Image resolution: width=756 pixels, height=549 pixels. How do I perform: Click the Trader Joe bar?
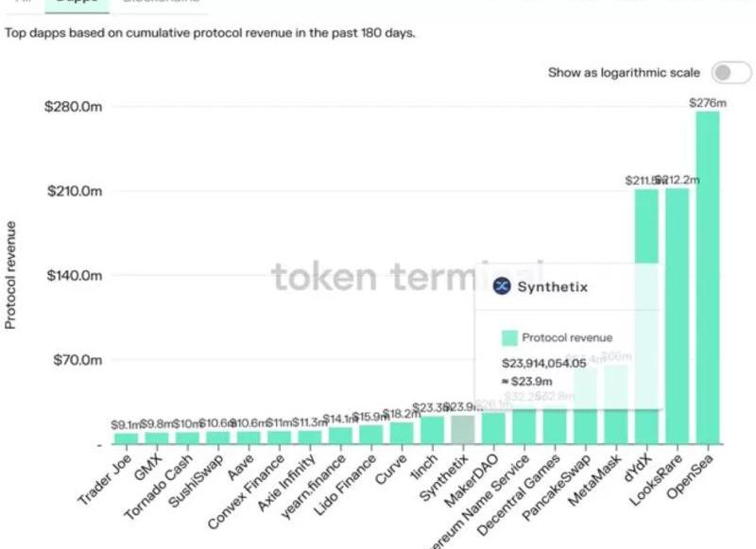coord(126,438)
